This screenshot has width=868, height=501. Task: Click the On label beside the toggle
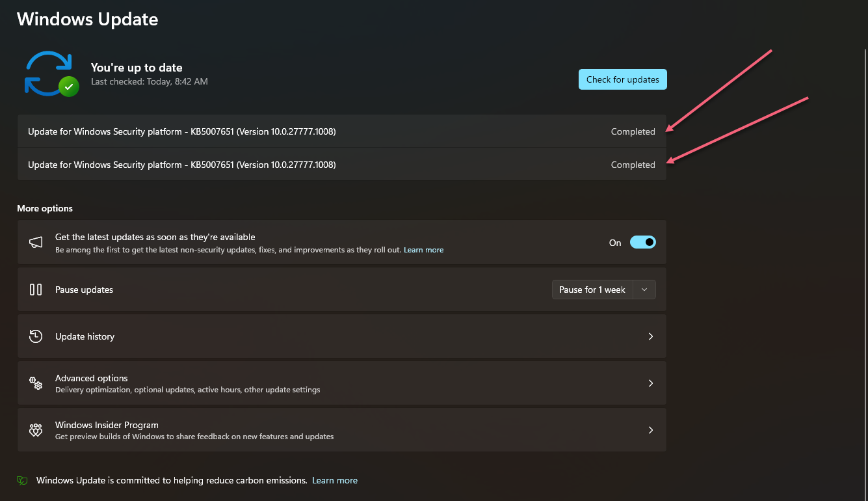tap(615, 243)
